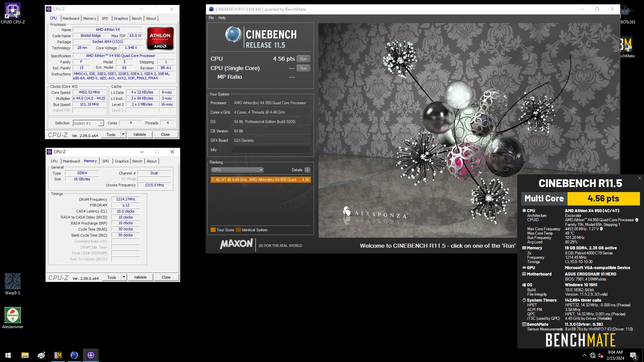Click the Details label in Ranking
Screen dimensions: 644x362
coord(297,170)
